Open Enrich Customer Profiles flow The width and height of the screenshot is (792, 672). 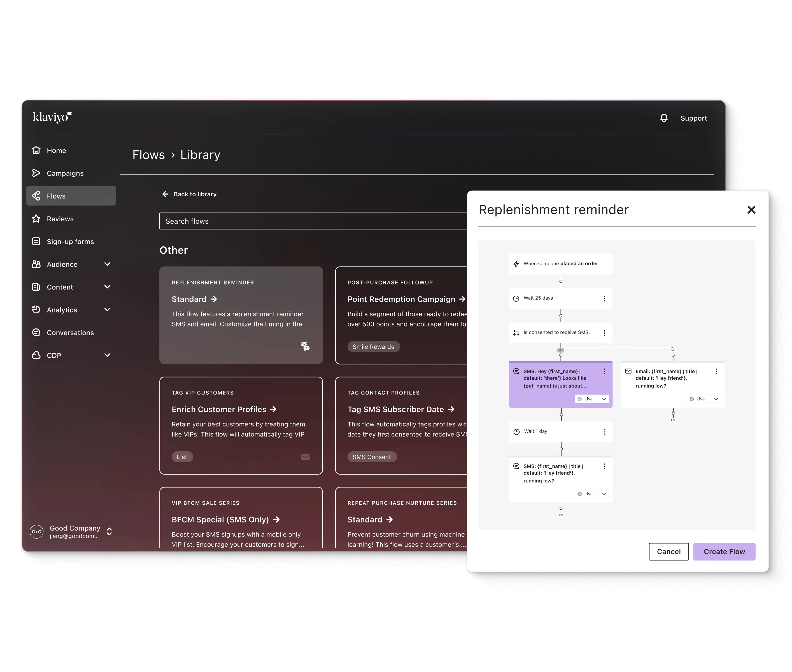[223, 409]
